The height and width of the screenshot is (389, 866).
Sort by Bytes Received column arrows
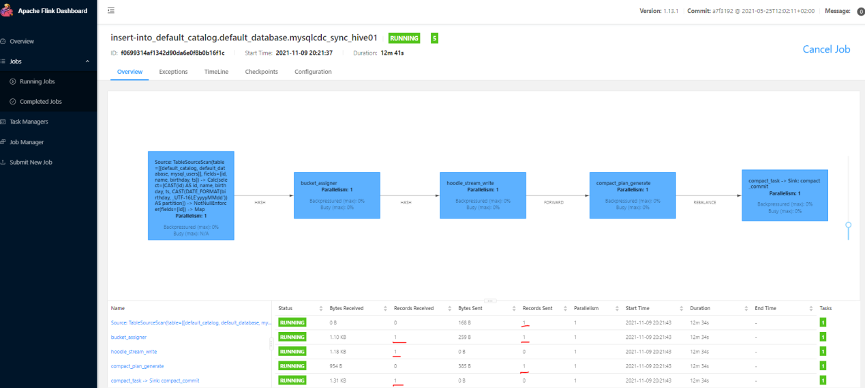[386, 308]
